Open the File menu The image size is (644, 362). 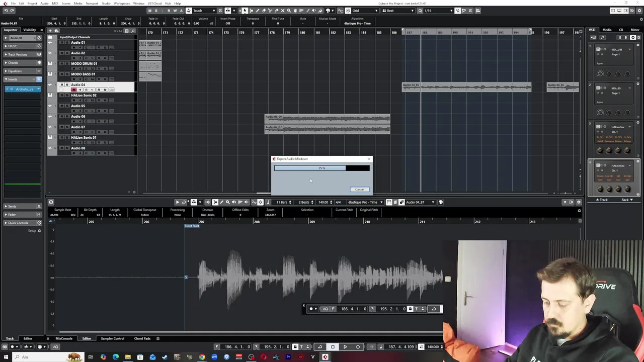pos(14,4)
